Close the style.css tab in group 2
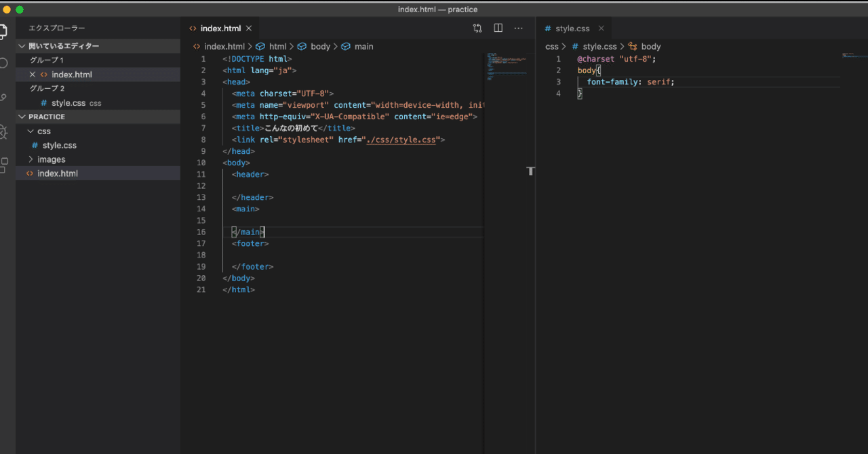 point(601,28)
